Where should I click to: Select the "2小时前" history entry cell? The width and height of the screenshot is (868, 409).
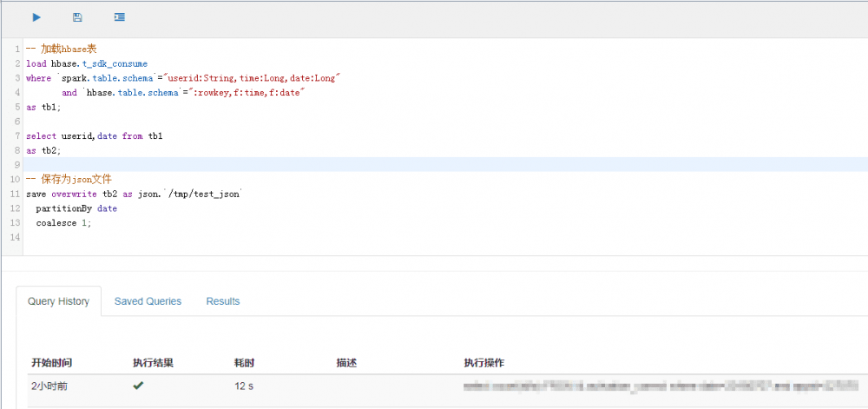(x=49, y=386)
